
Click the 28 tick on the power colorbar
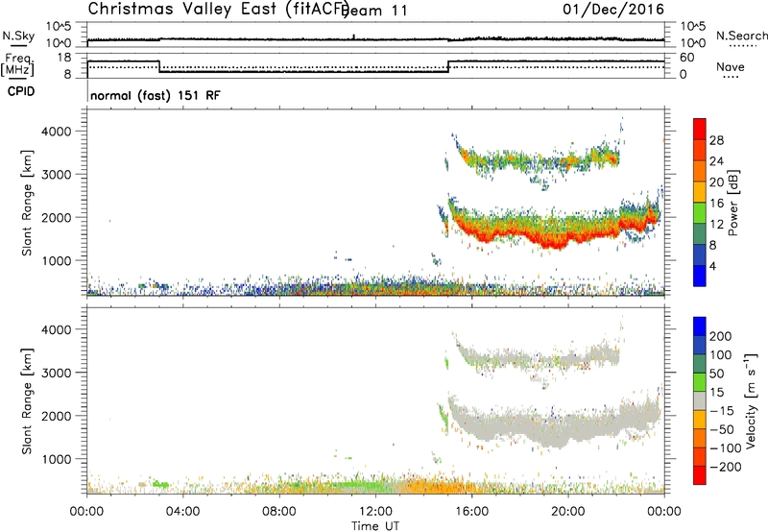[716, 140]
